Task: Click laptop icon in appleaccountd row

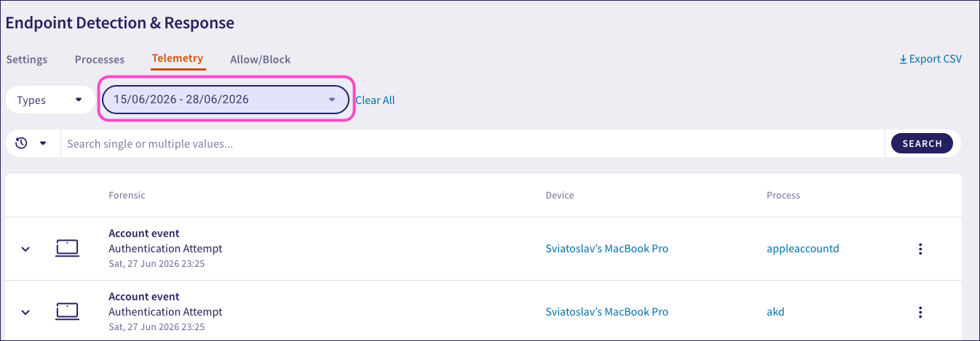Action: pyautogui.click(x=67, y=249)
